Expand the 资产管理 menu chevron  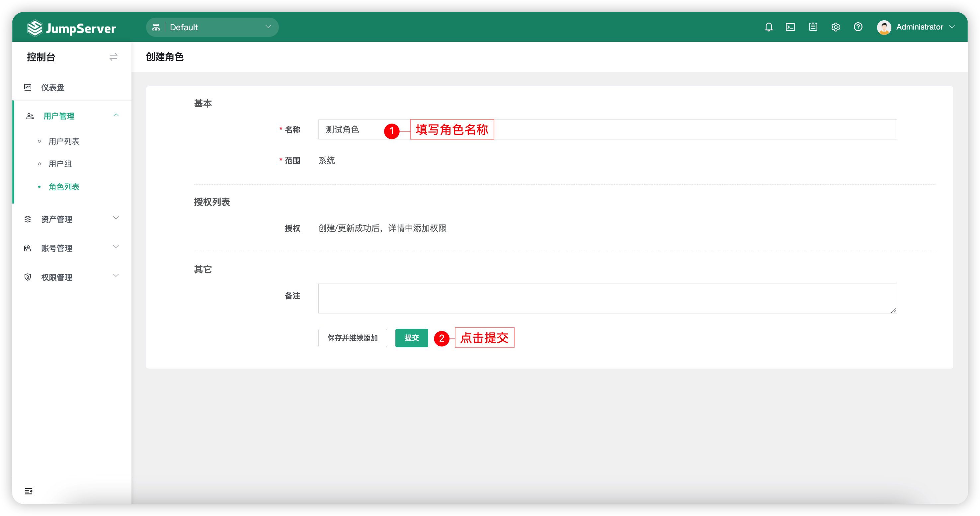pyautogui.click(x=116, y=218)
